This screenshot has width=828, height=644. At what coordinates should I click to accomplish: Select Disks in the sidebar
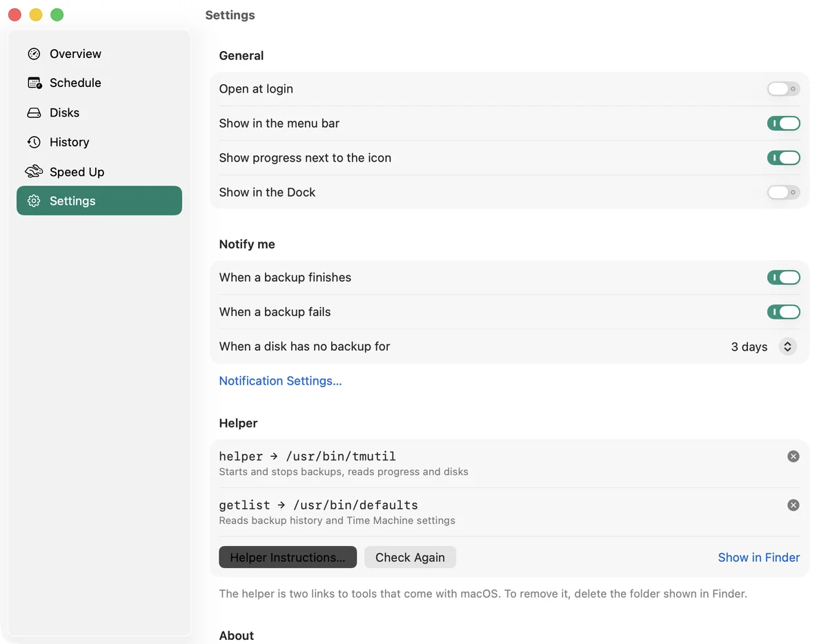[99, 113]
